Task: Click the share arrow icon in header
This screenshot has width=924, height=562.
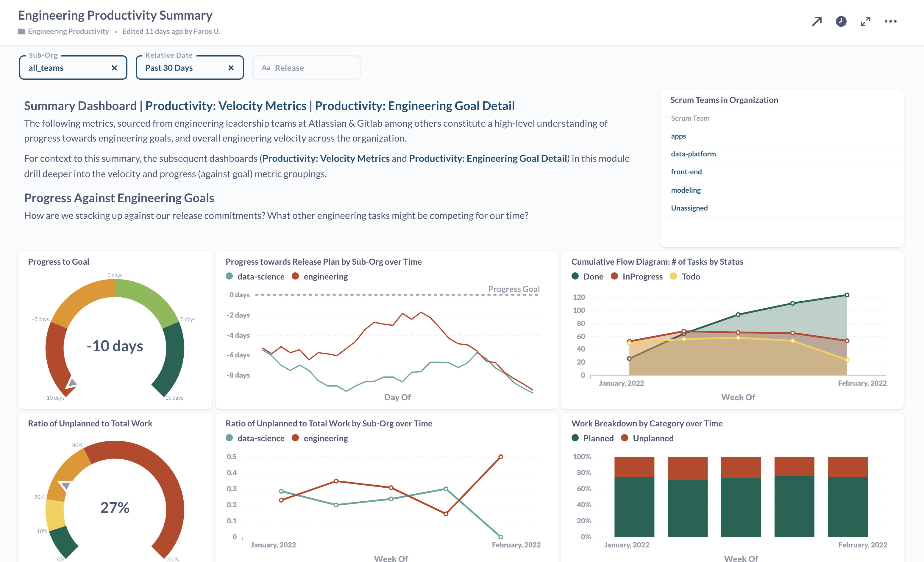Action: click(816, 21)
